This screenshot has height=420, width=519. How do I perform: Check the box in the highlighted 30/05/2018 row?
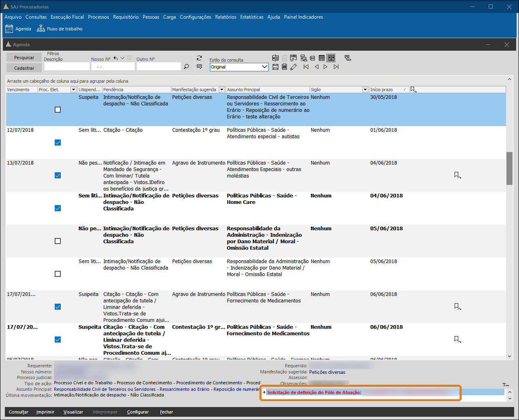[x=58, y=110]
